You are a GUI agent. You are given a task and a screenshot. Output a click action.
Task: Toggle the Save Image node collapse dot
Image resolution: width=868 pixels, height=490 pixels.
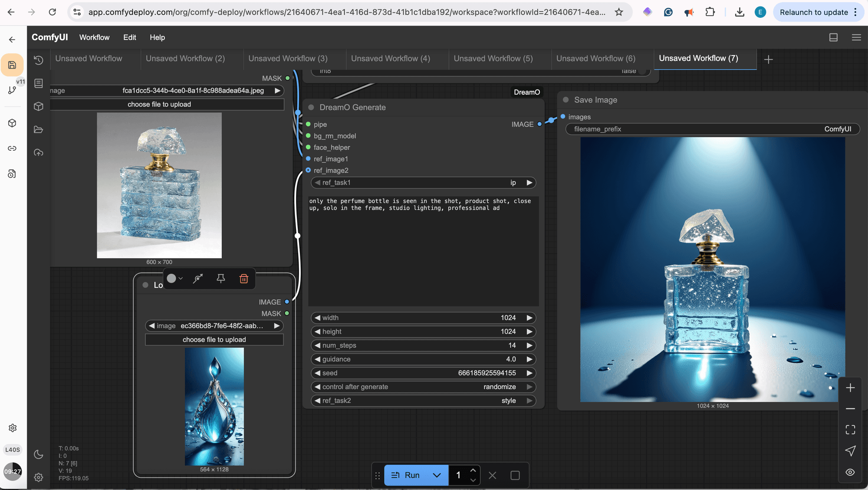click(566, 100)
